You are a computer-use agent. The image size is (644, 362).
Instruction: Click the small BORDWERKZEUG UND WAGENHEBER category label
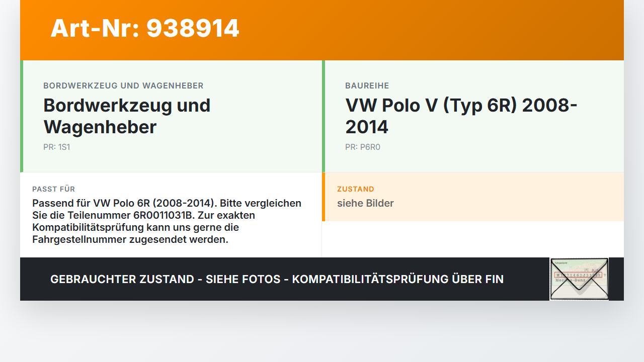click(123, 86)
